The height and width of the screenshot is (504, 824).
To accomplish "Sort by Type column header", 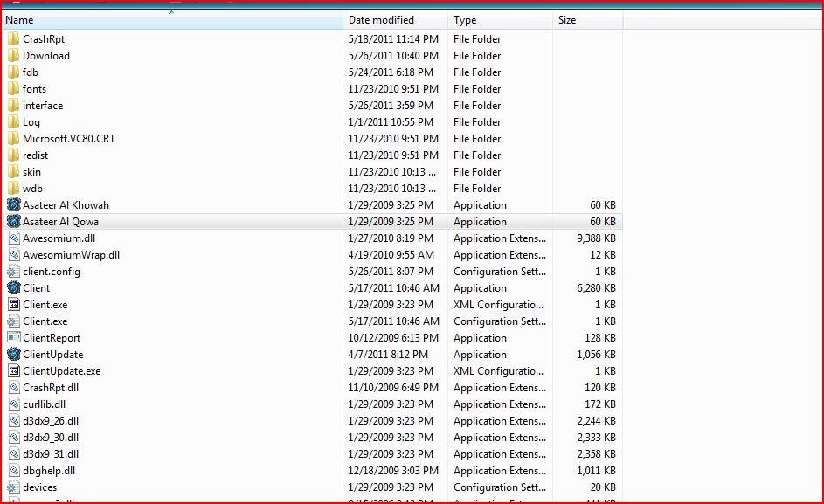I will 465,20.
